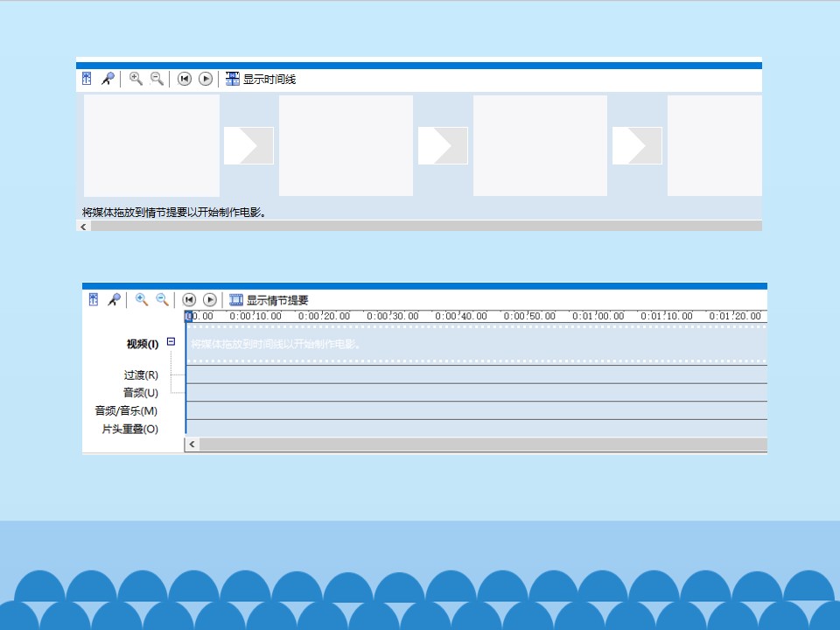Select the third empty storyboard clip cell
Image resolution: width=840 pixels, height=630 pixels.
(540, 146)
